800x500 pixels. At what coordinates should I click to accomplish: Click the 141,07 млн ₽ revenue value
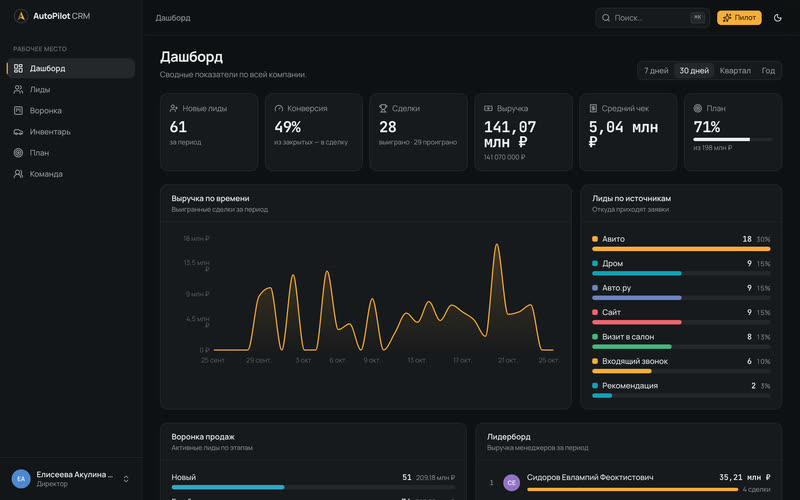tap(510, 134)
